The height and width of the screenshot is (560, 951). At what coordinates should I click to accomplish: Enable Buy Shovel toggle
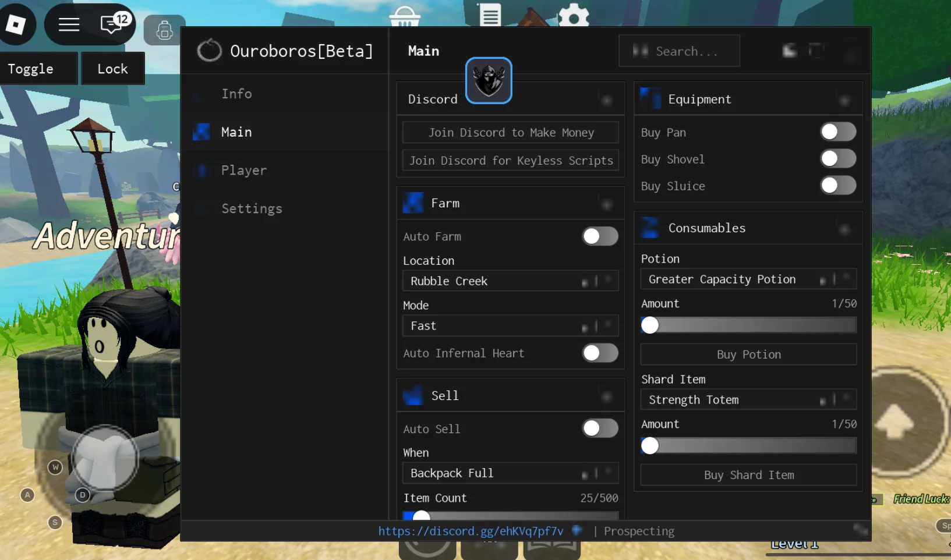tap(838, 158)
